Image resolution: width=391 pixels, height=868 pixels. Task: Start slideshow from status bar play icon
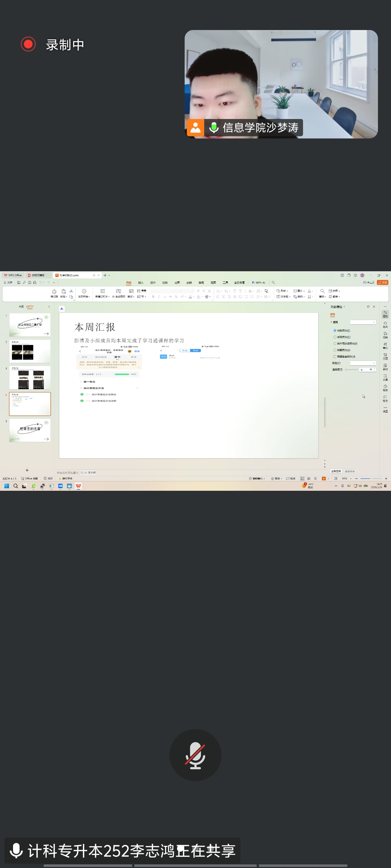click(x=323, y=478)
